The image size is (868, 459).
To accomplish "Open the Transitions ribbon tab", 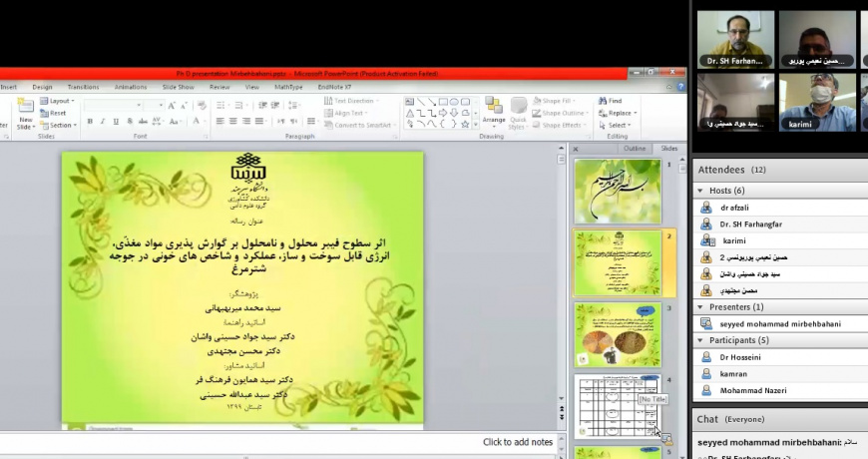I will [x=83, y=87].
